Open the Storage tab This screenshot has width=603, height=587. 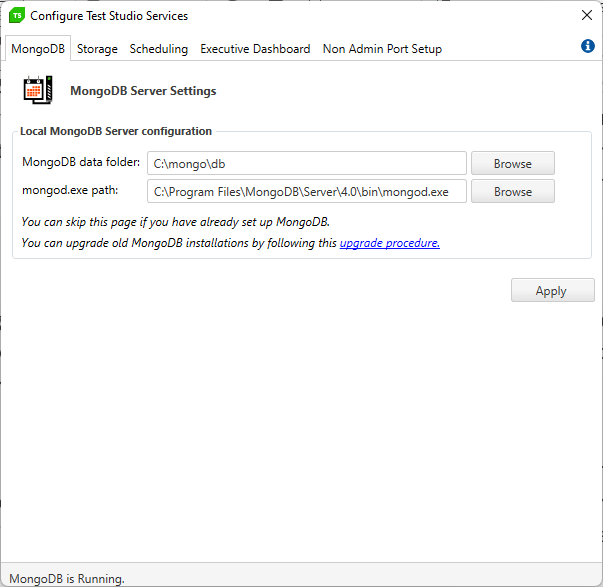[97, 49]
